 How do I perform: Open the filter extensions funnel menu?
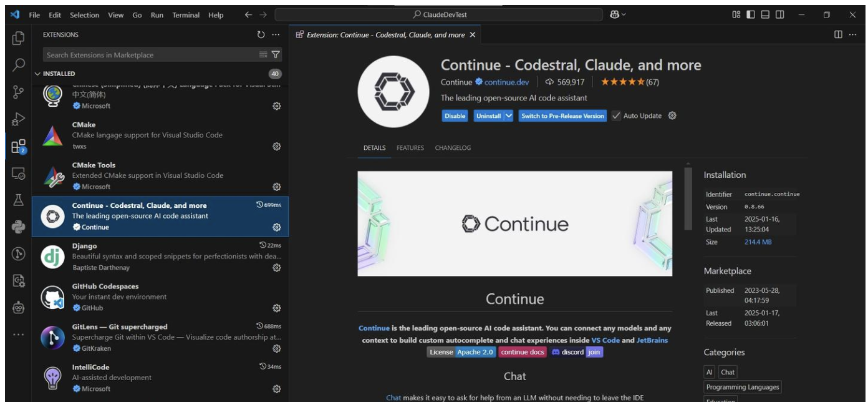click(x=276, y=55)
